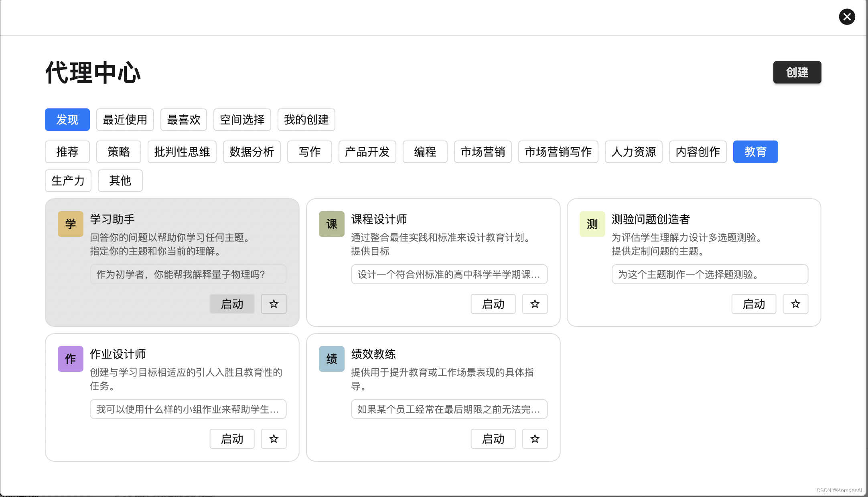Close the 代理中心 dialog with the X icon
This screenshot has height=497, width=868.
(847, 17)
